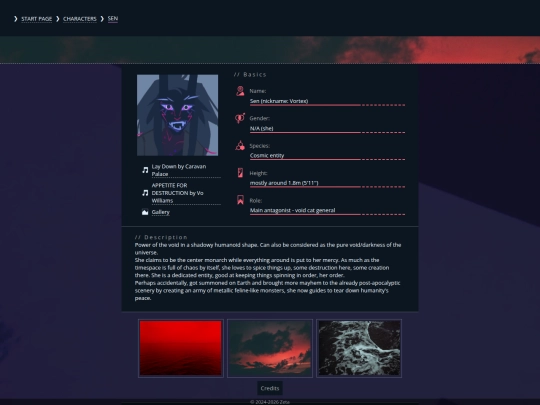Click the 'Gender:' label

coord(260,118)
